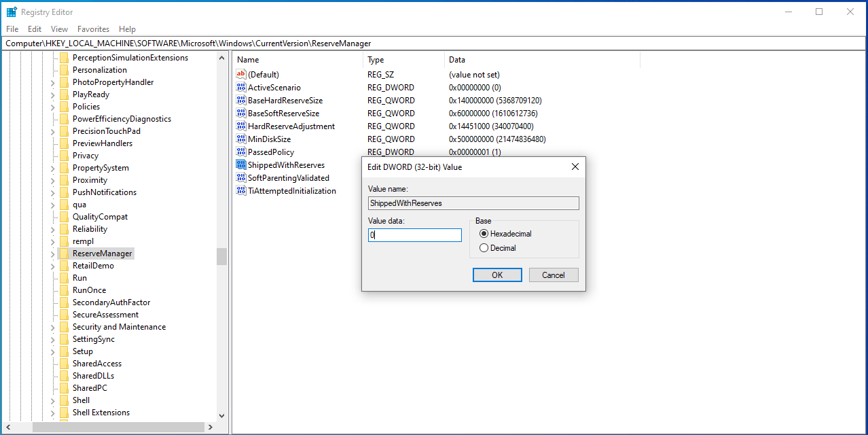Click the REG_DWORD icon beside ActiveScenario
Screen dimensions: 868x435
(240, 87)
